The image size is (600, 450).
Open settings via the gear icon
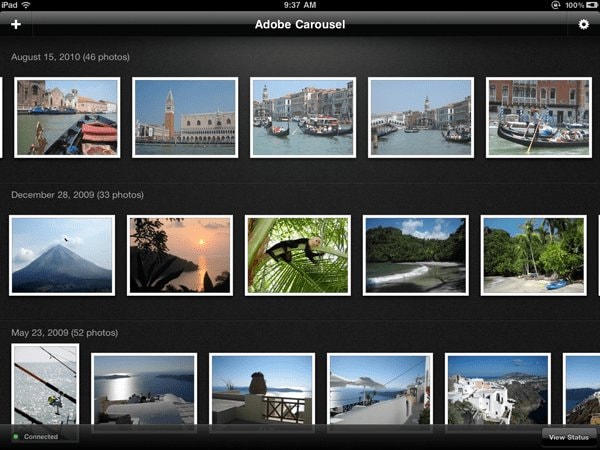pyautogui.click(x=584, y=24)
